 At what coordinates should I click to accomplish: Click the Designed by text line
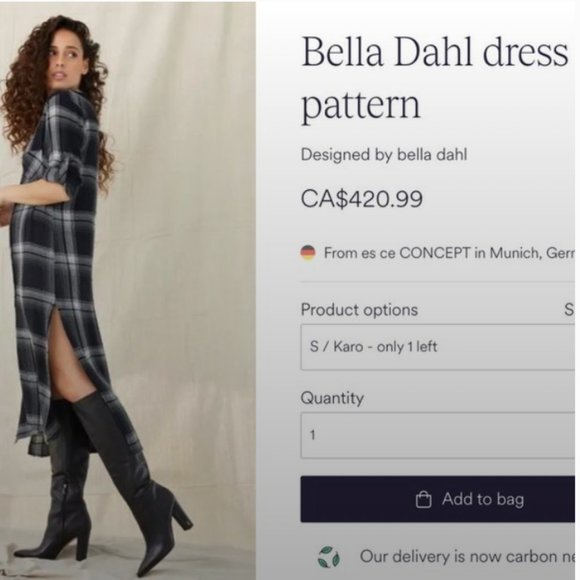pyautogui.click(x=384, y=155)
